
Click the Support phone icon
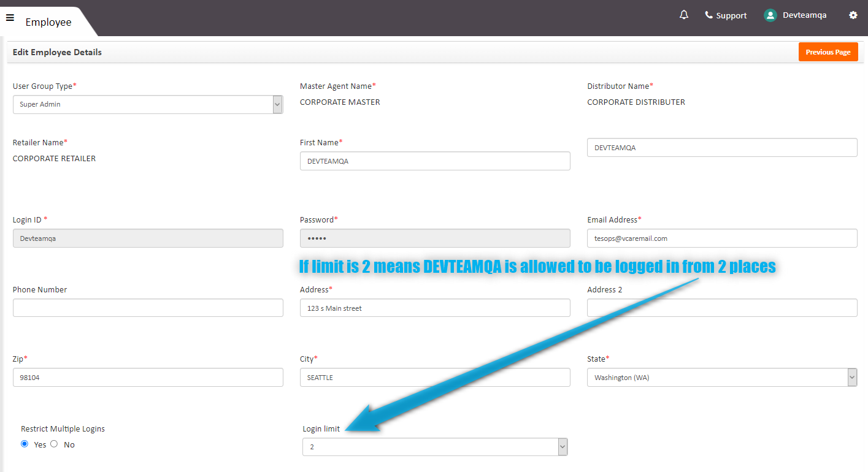click(709, 15)
